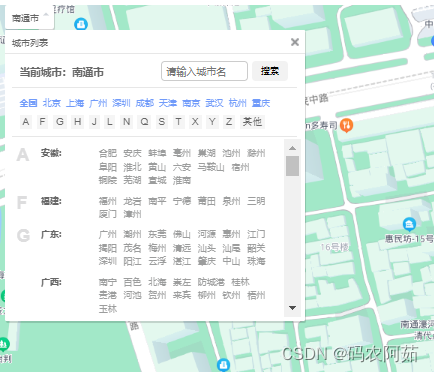The height and width of the screenshot is (372, 434).
Task: Pick 淮南 under 安徽
Action: [182, 180]
